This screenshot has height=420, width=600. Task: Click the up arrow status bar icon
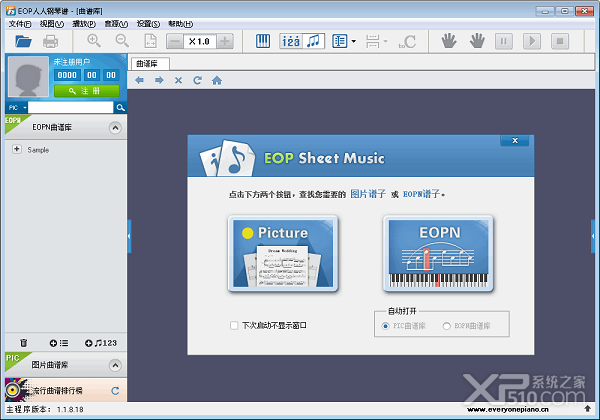point(587,409)
